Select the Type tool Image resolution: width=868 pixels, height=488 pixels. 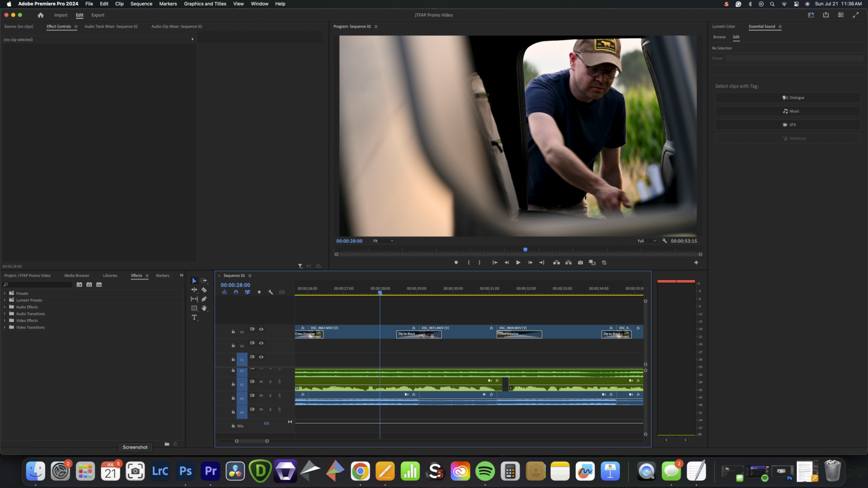click(x=194, y=317)
